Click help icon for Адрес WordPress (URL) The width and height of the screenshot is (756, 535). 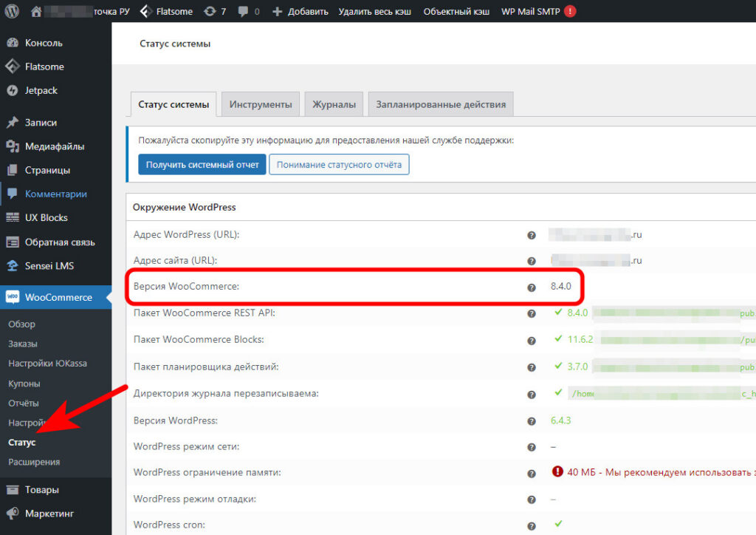(x=532, y=236)
